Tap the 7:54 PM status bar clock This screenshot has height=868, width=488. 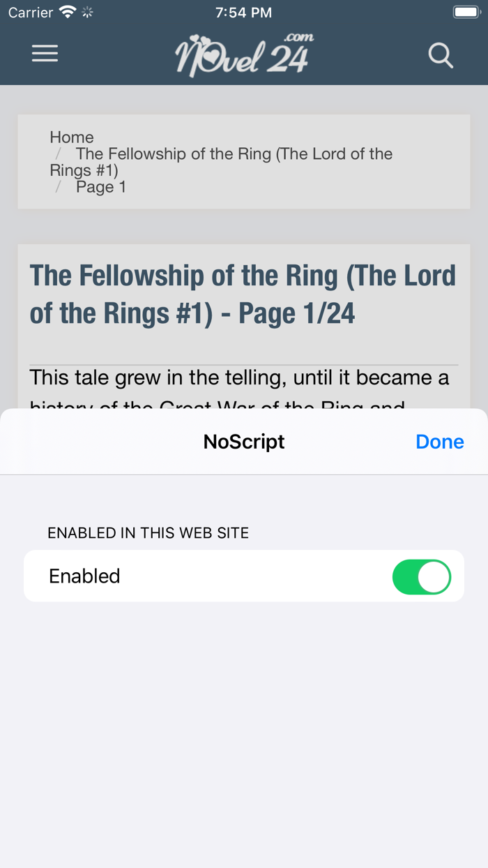(x=243, y=12)
